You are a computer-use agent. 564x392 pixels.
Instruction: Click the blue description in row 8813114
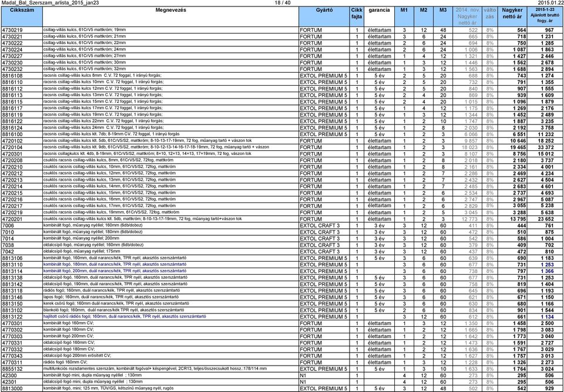(x=115, y=271)
